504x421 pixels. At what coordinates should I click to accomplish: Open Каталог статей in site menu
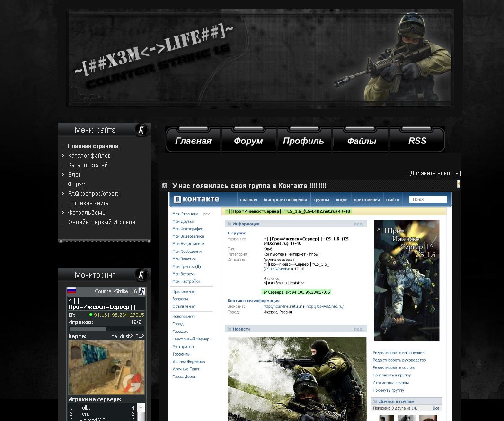point(88,165)
